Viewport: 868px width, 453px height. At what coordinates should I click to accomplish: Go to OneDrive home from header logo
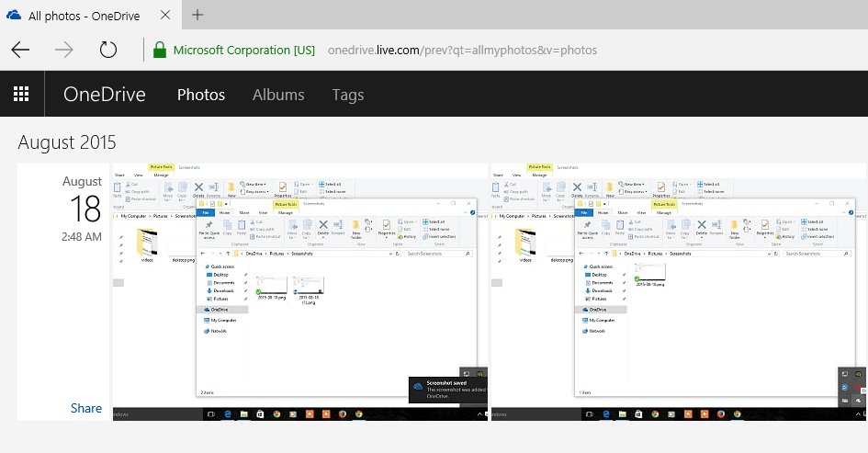(105, 94)
